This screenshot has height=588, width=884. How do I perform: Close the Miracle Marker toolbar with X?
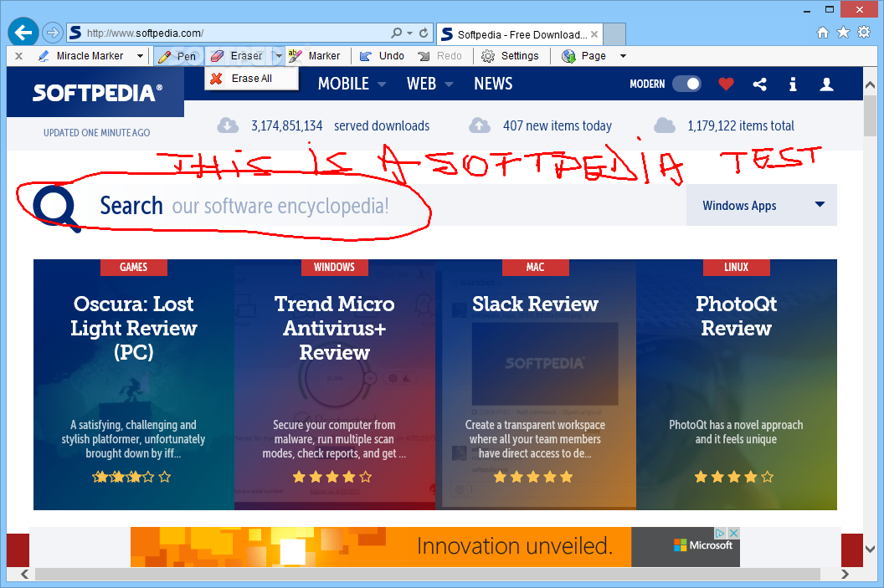18,56
